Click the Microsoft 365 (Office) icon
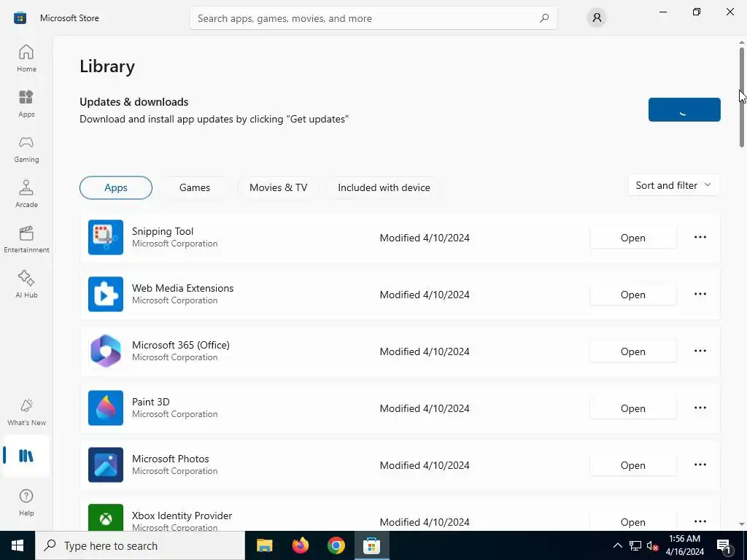 106,351
